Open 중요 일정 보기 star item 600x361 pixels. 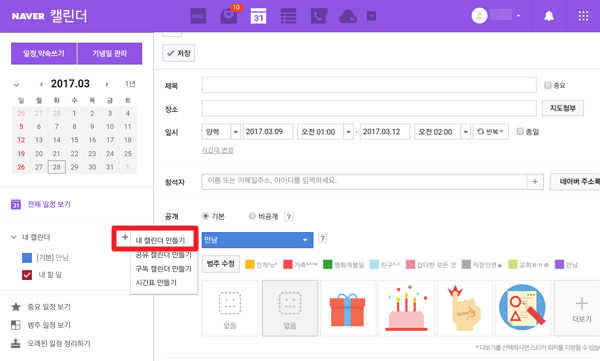tap(49, 307)
